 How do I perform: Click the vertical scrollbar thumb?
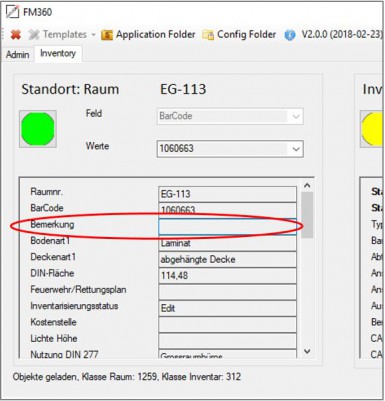307,215
